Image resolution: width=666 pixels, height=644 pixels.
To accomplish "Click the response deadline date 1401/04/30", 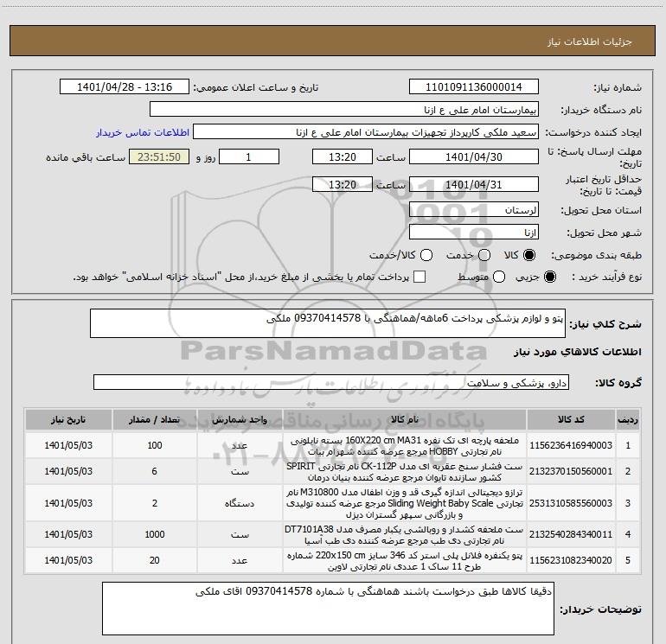I will (474, 156).
